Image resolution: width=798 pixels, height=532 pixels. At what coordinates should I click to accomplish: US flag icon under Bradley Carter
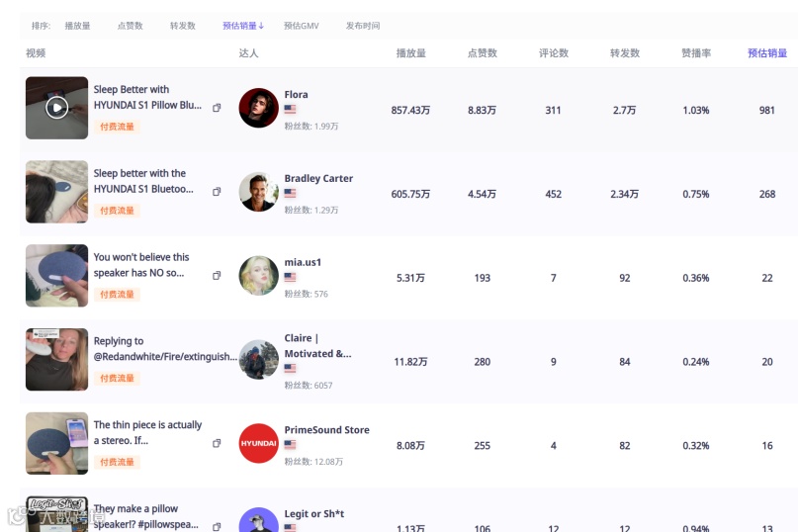(x=290, y=193)
